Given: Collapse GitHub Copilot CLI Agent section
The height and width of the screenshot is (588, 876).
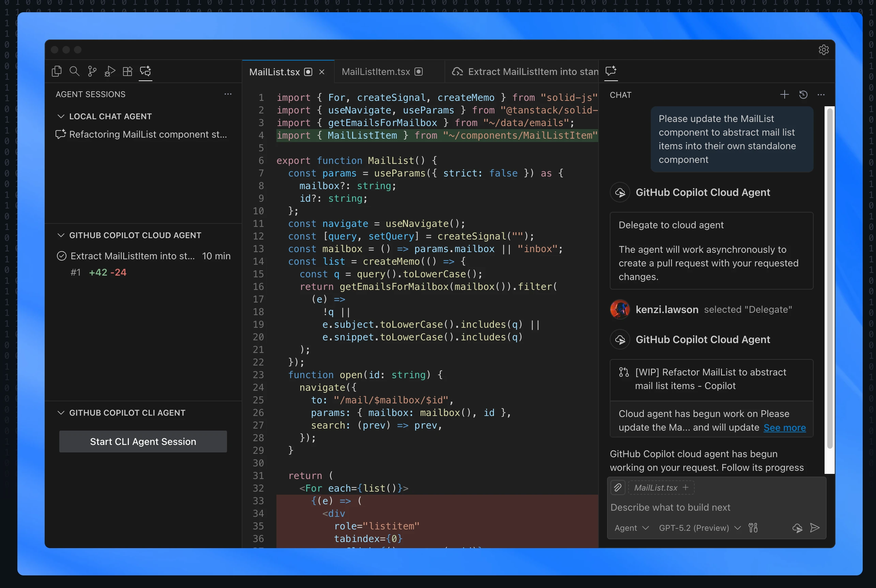Looking at the screenshot, I should [61, 413].
